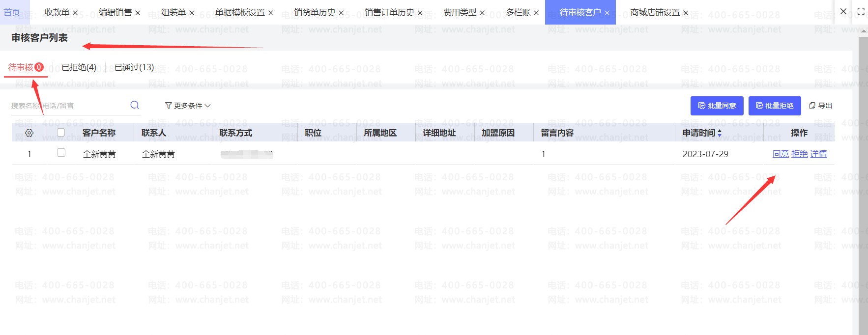
Task: Close all tabs with top-right X
Action: (843, 11)
